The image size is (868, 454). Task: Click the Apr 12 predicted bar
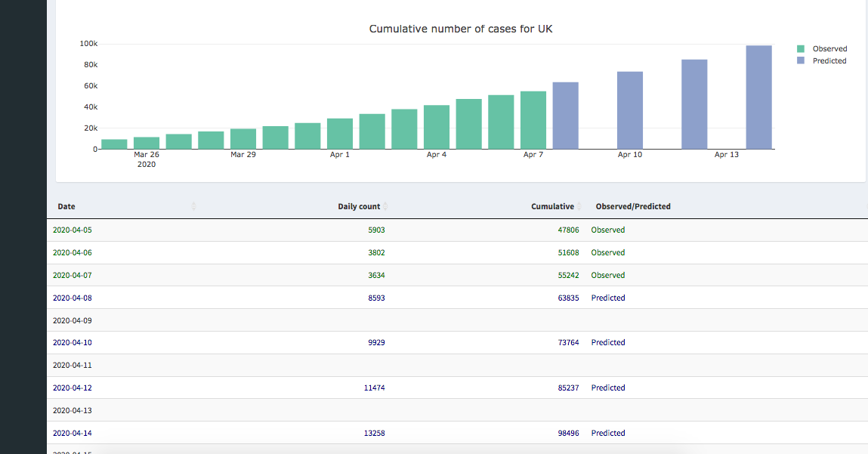[x=694, y=104]
